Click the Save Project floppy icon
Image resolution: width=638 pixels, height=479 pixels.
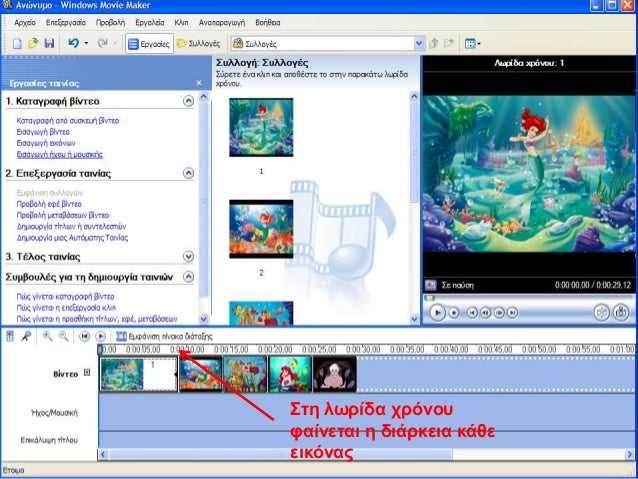(49, 43)
